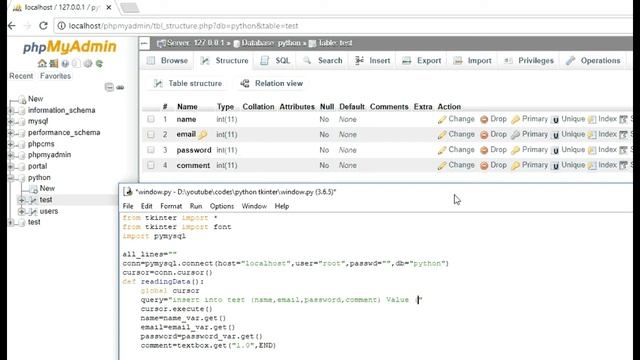Open the Search tab
The image size is (640, 360).
point(323,61)
